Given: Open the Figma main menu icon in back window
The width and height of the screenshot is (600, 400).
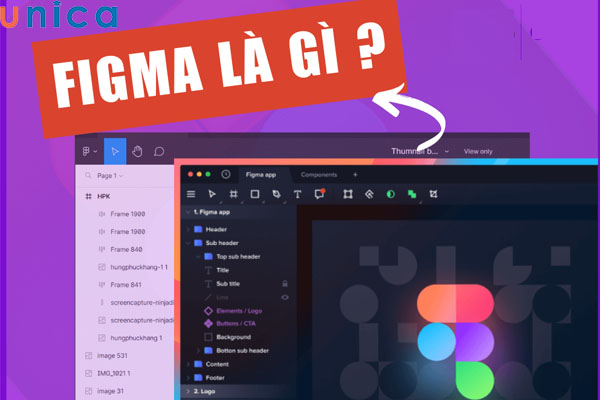Looking at the screenshot, I should [86, 152].
